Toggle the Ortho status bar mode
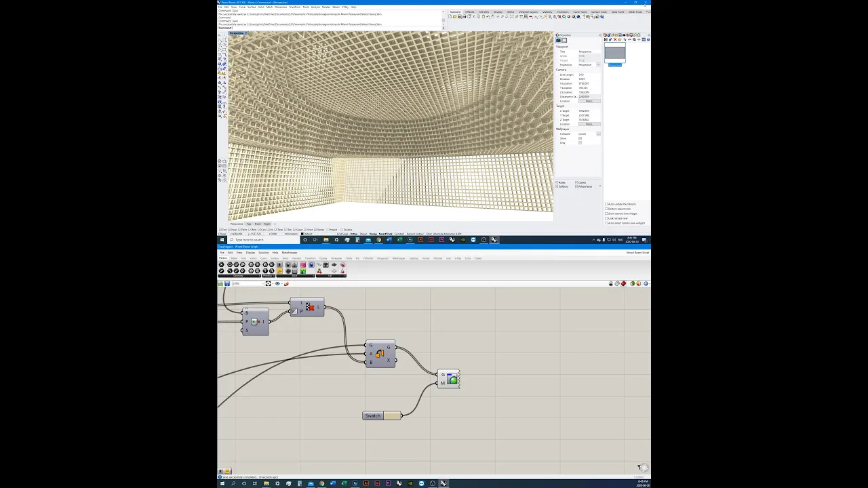The image size is (868, 488). tap(353, 234)
